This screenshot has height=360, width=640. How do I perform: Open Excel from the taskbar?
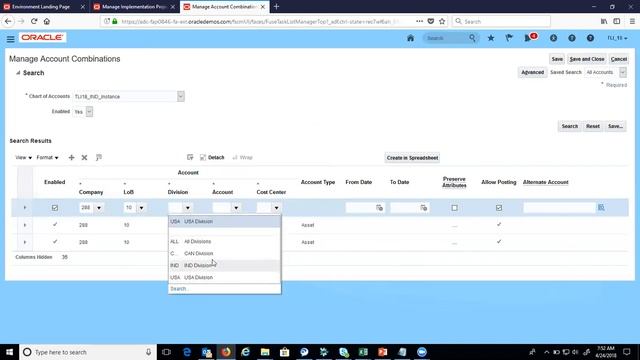[363, 352]
